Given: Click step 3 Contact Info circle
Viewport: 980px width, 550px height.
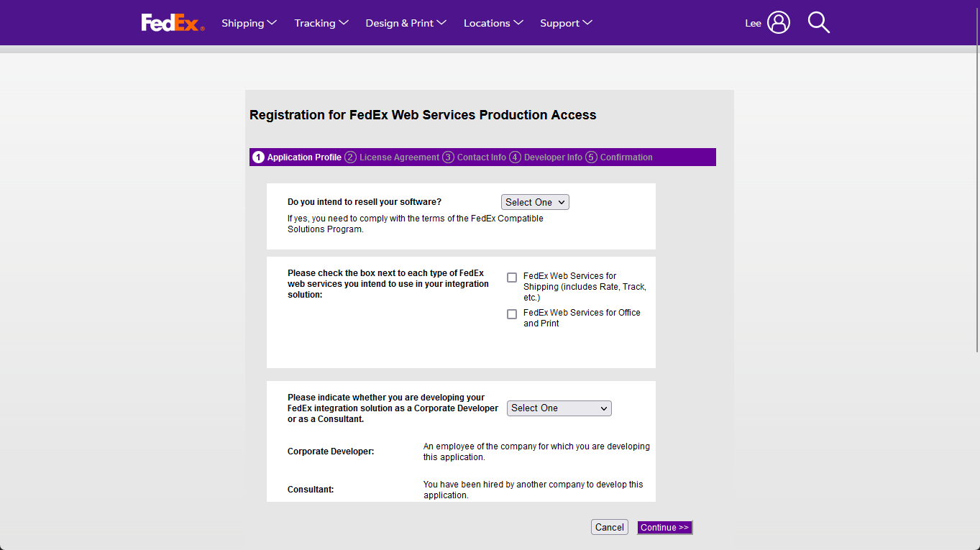Looking at the screenshot, I should pyautogui.click(x=448, y=157).
